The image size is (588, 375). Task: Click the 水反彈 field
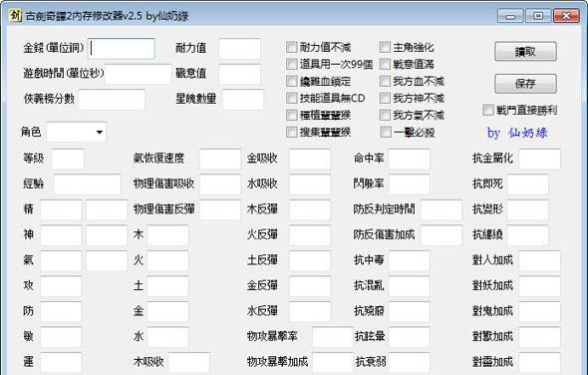click(310, 311)
